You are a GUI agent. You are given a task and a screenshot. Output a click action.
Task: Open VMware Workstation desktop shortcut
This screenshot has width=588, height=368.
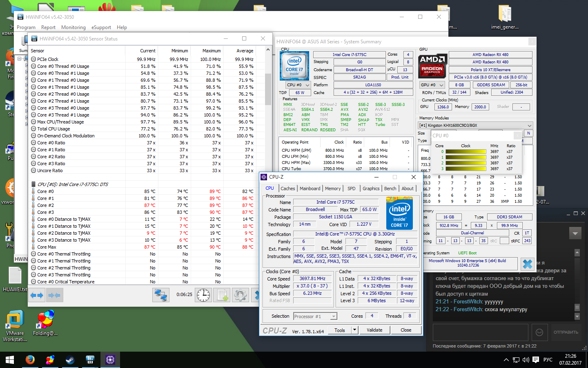tap(15, 326)
